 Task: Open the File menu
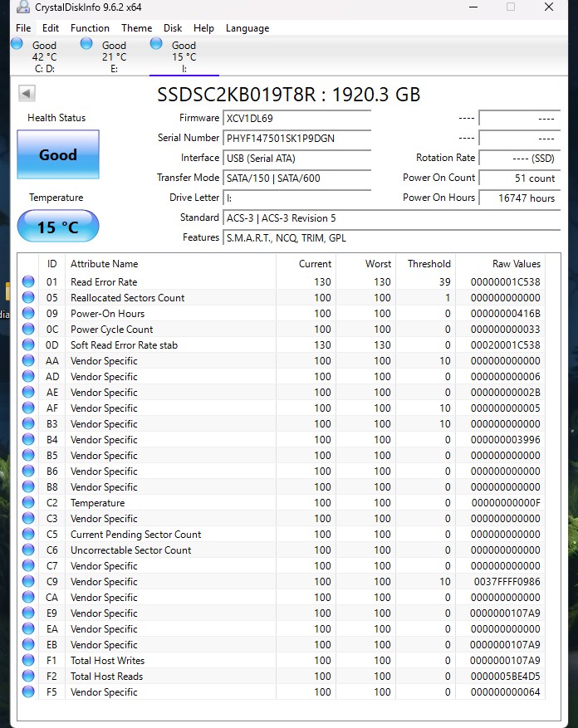[23, 28]
